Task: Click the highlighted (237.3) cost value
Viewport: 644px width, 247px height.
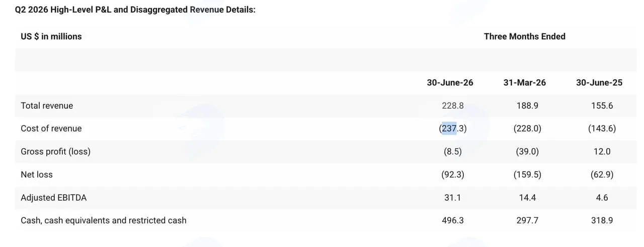Action: click(452, 129)
